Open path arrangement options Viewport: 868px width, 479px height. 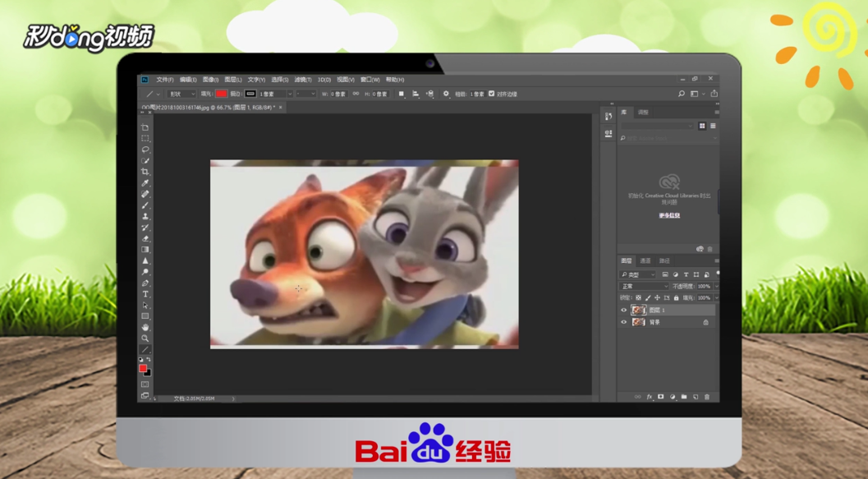pyautogui.click(x=430, y=94)
